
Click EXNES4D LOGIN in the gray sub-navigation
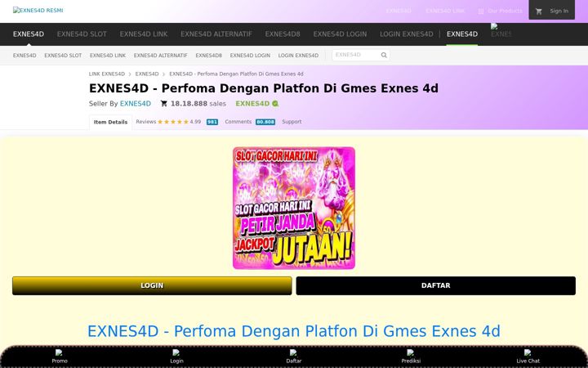[x=250, y=56]
